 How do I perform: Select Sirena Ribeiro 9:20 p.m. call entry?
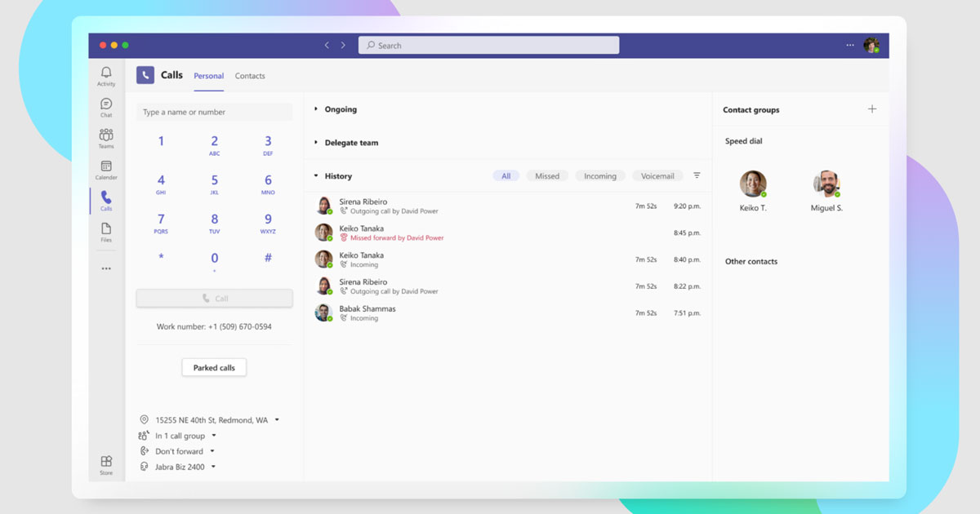coord(507,206)
